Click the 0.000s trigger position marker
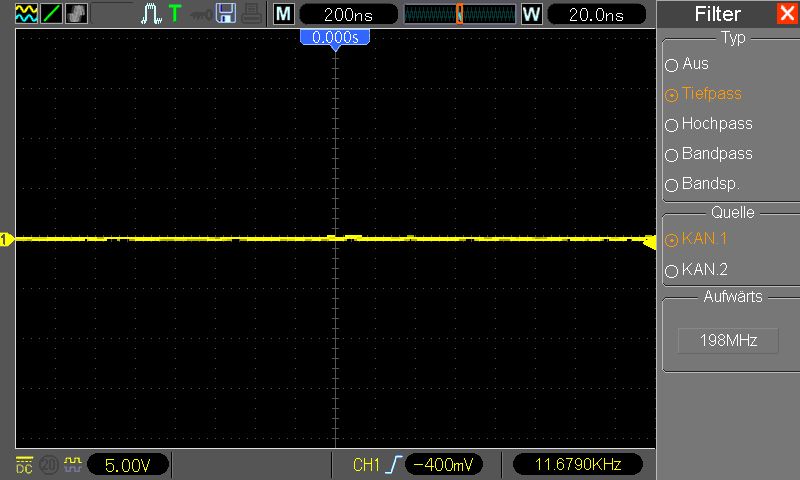 pyautogui.click(x=335, y=37)
